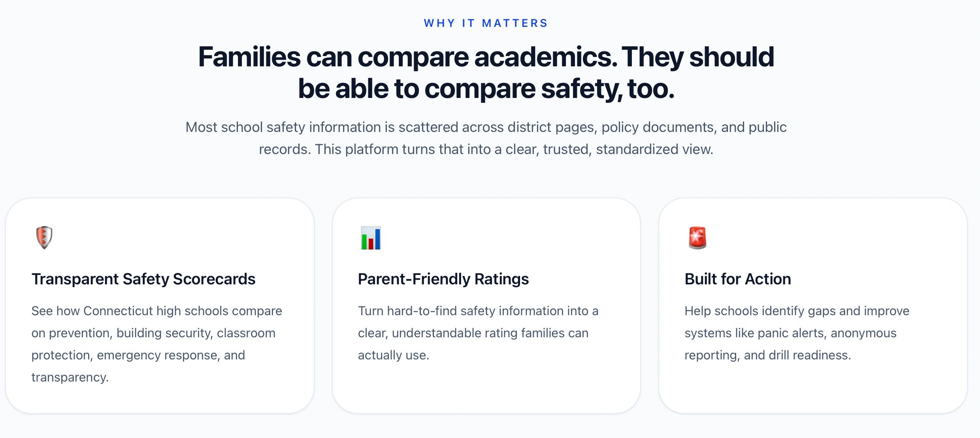Image resolution: width=980 pixels, height=438 pixels.
Task: Click the red siren alert icon
Action: (697, 238)
